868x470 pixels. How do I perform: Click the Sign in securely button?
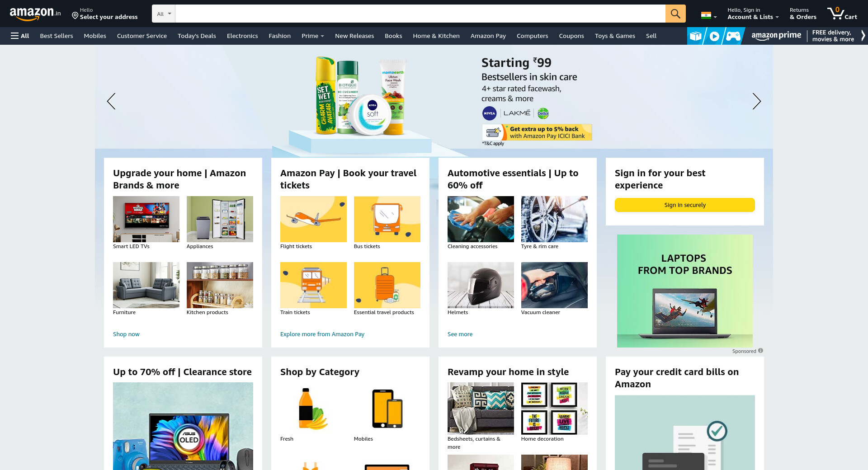tap(685, 205)
